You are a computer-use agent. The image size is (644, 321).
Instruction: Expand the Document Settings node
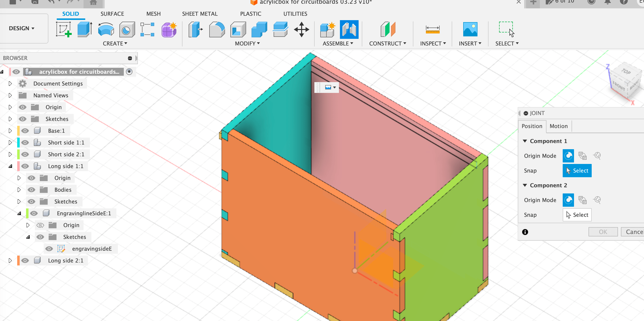tap(10, 83)
